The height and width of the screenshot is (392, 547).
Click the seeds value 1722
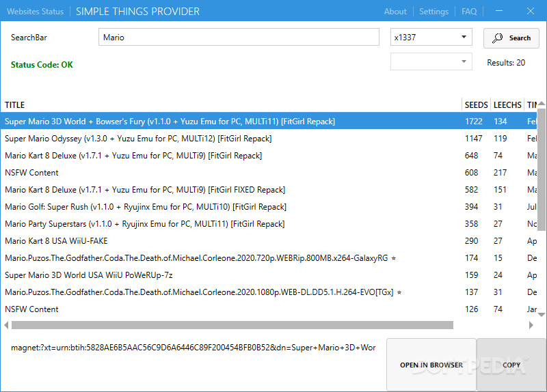(473, 122)
